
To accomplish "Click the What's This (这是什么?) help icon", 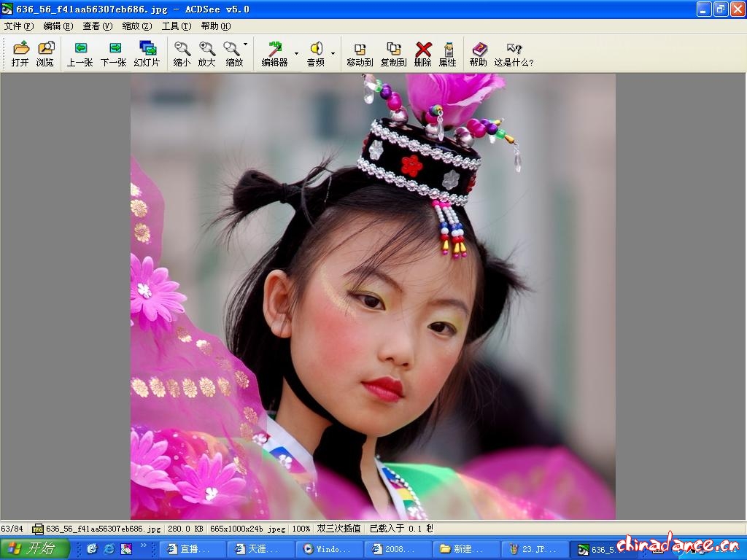I will pyautogui.click(x=514, y=54).
